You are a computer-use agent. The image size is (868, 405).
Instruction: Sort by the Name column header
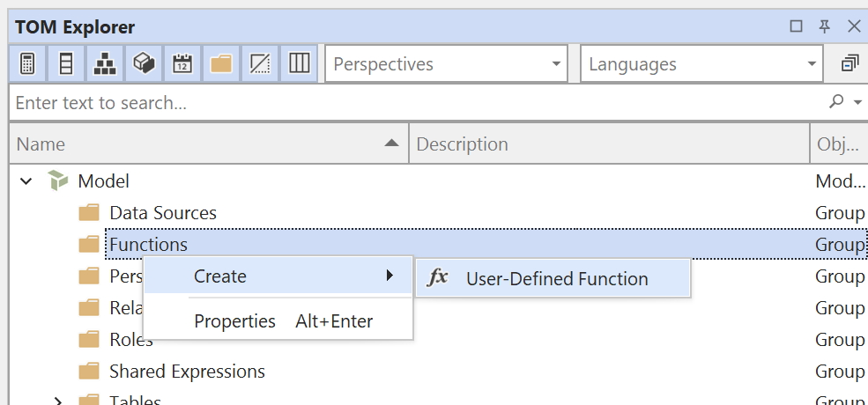[208, 144]
